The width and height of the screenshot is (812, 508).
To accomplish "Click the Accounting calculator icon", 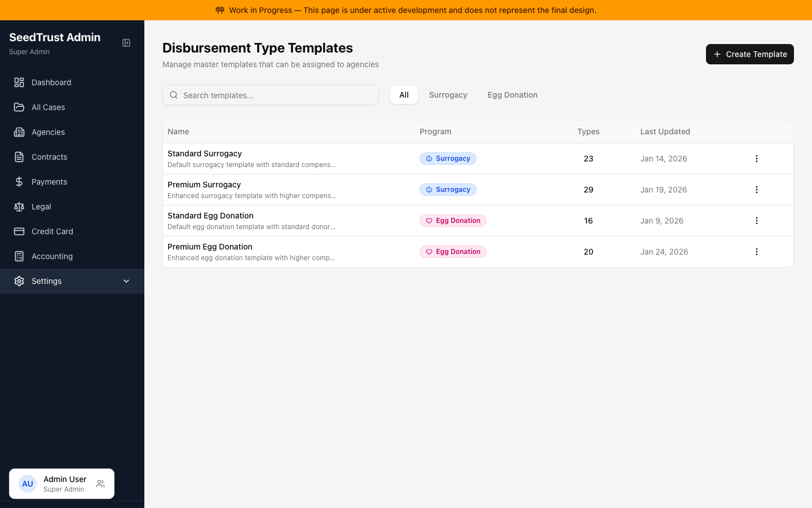I will click(x=19, y=256).
